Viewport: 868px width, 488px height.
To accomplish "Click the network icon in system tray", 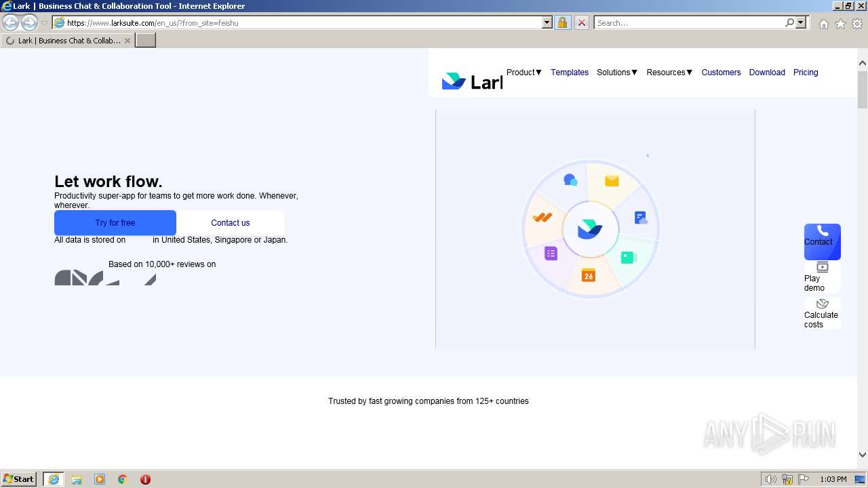I will pos(787,479).
